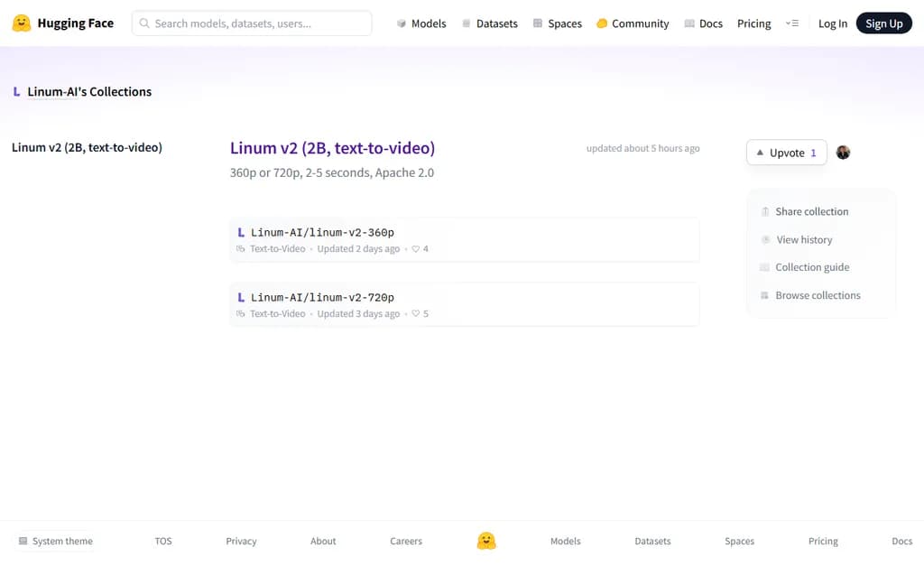
Task: Click the Spaces grid icon
Action: 536,23
